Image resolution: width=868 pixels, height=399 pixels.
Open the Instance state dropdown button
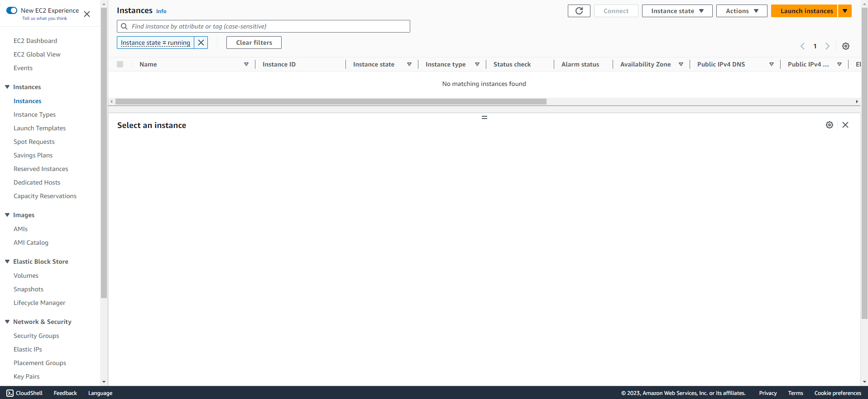pyautogui.click(x=677, y=11)
